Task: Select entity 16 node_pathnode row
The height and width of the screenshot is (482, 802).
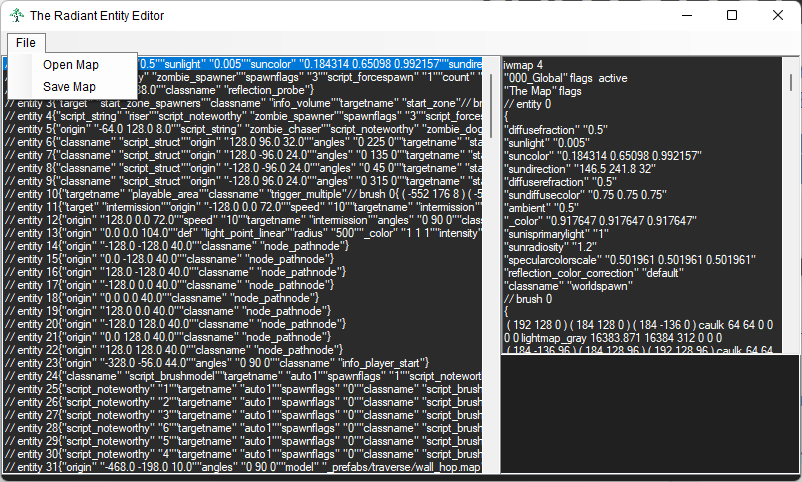Action: 243,272
